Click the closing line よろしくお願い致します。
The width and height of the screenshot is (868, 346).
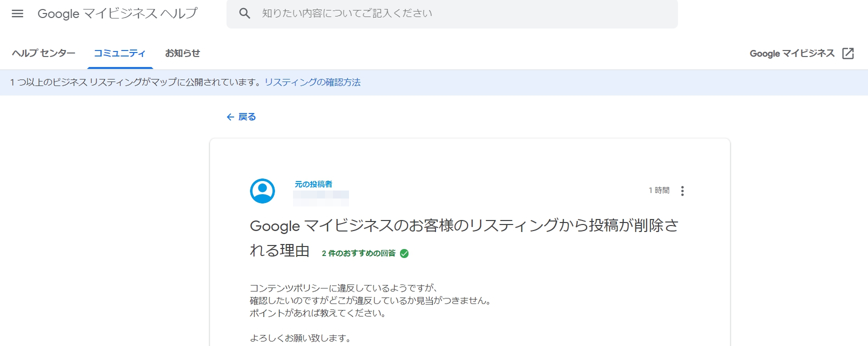coord(301,338)
